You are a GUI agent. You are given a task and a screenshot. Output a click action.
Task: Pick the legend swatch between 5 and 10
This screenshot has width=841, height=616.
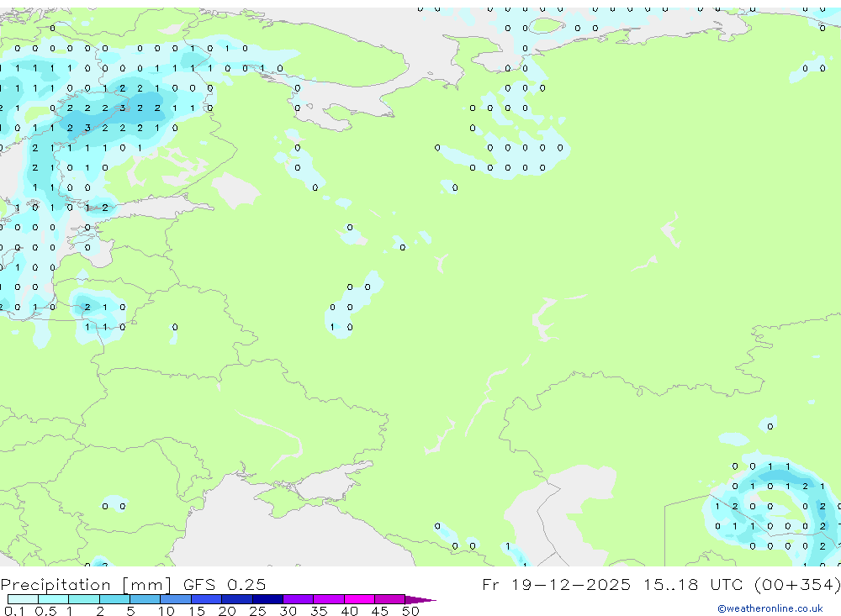click(x=145, y=599)
